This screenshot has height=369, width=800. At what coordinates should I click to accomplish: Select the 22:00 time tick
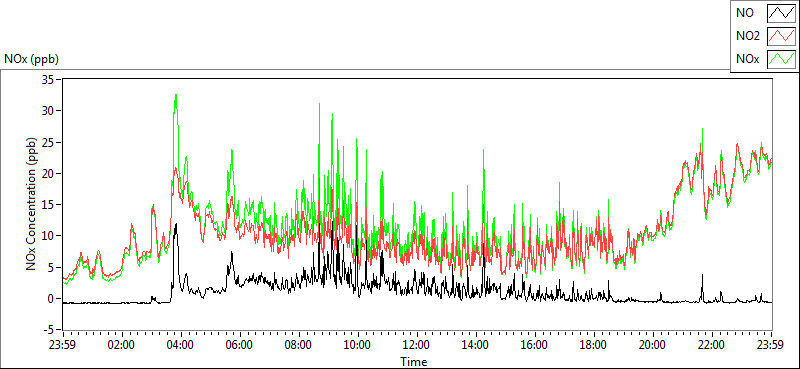click(x=712, y=345)
